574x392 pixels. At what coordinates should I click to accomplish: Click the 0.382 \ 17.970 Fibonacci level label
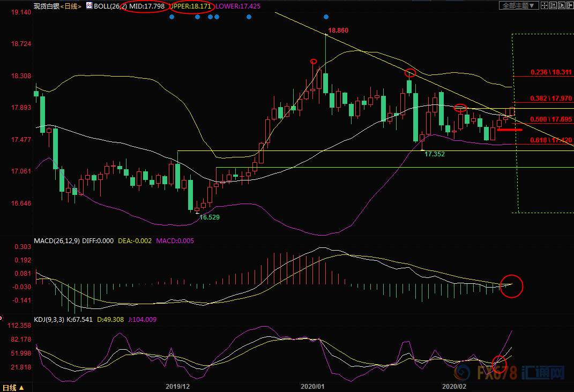(x=551, y=99)
